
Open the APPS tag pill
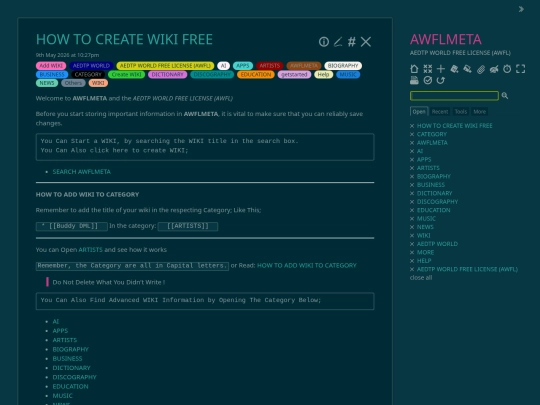(243, 66)
